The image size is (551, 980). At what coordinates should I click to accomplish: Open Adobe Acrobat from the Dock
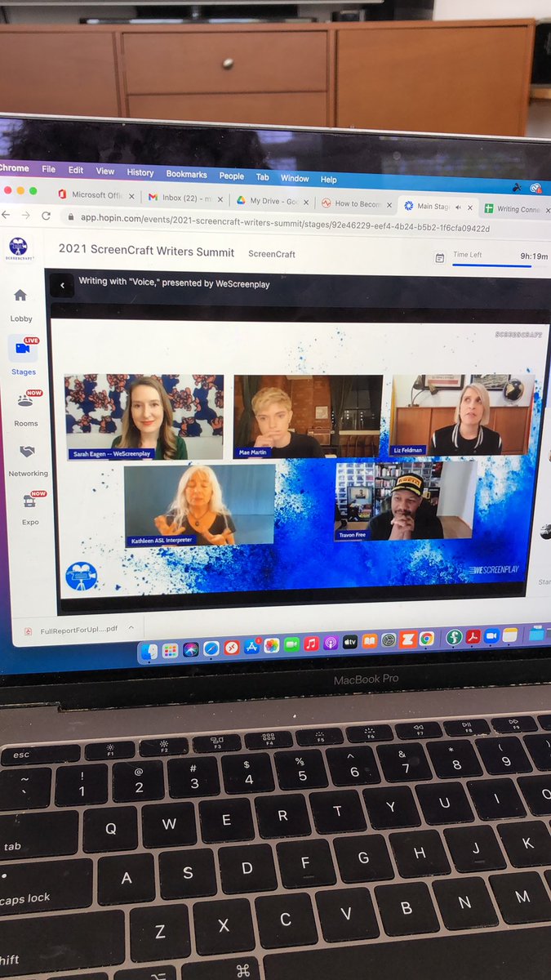(x=473, y=637)
